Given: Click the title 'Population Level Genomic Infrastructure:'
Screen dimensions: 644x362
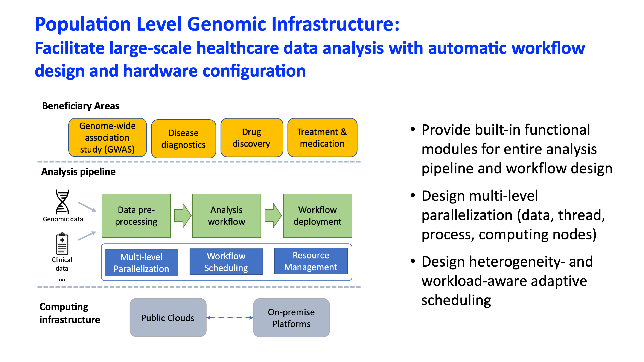Looking at the screenshot, I should pyautogui.click(x=217, y=24).
